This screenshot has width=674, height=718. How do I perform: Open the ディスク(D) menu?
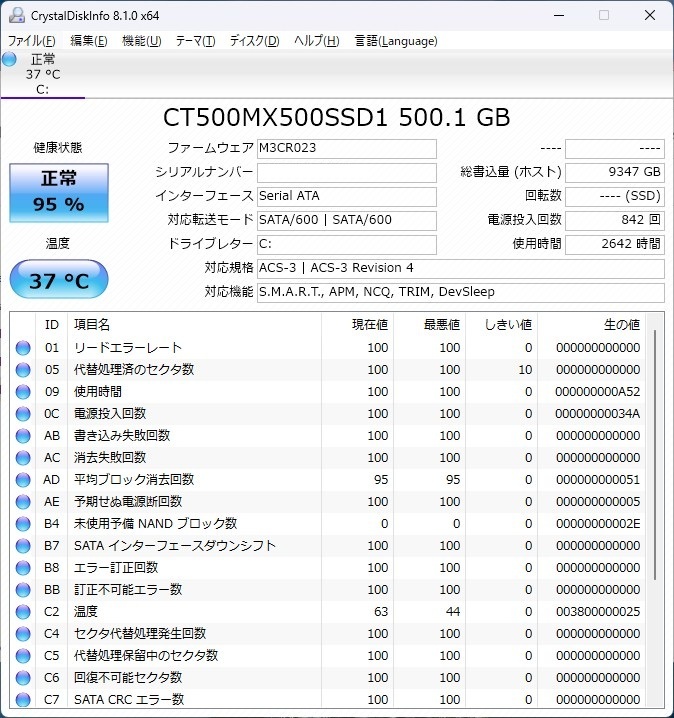pos(255,41)
